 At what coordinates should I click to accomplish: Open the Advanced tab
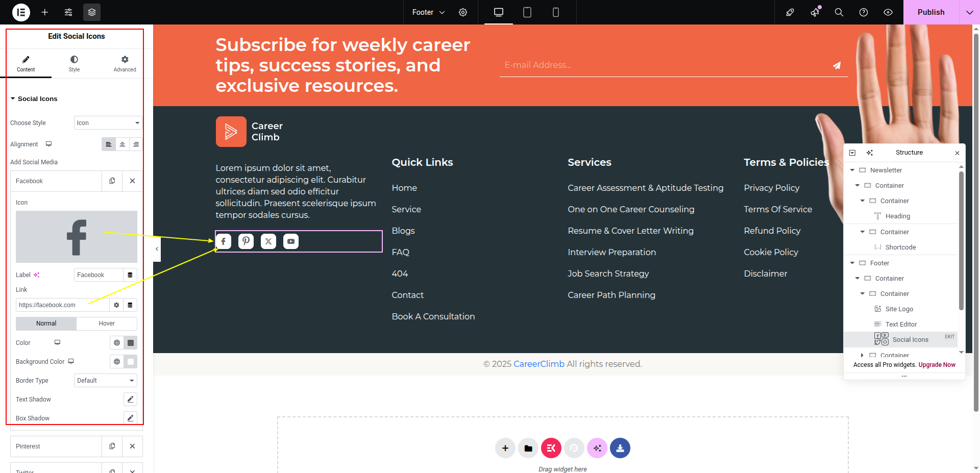tap(125, 64)
